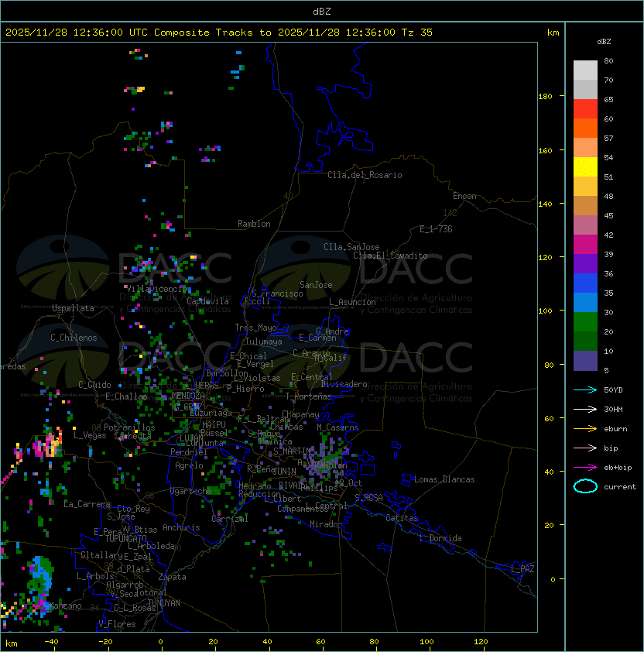Click the Lomas_Blancas map label

click(444, 479)
